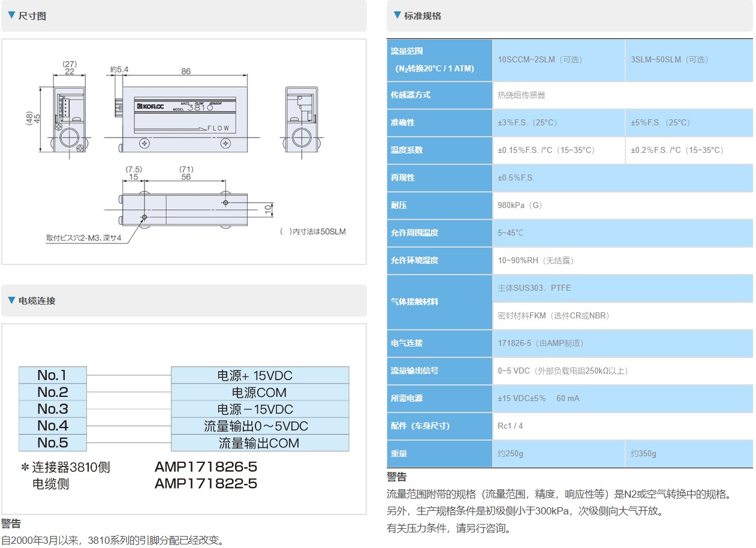The image size is (756, 548).
Task: Collapse the 电缆连接 section triangle
Action: tap(11, 300)
